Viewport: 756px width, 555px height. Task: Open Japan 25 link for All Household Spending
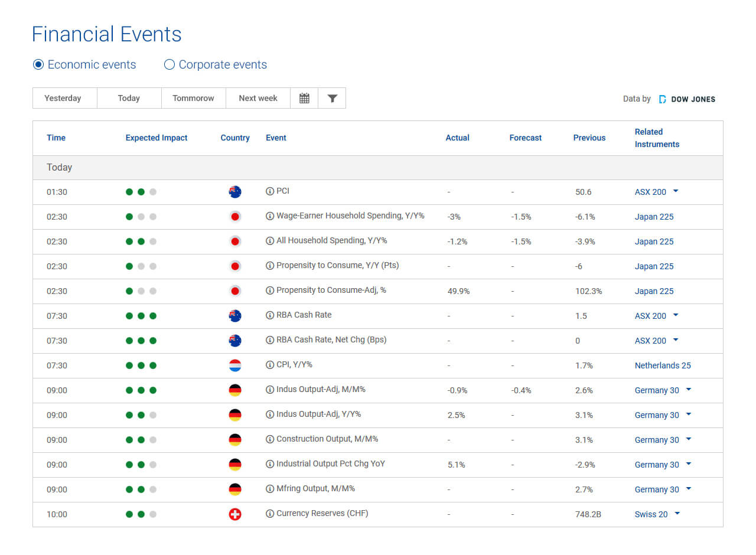coord(654,241)
